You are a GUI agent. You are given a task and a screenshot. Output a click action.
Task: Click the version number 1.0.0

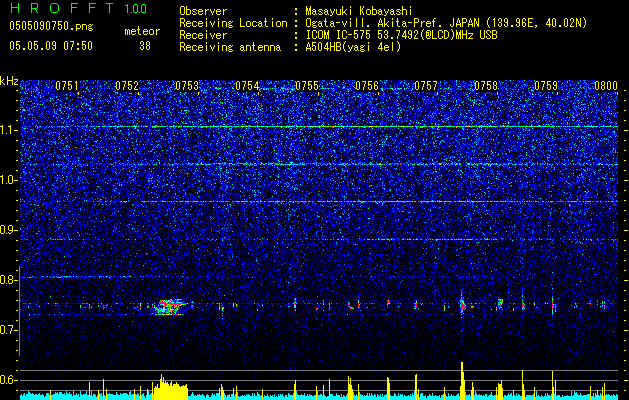point(136,9)
